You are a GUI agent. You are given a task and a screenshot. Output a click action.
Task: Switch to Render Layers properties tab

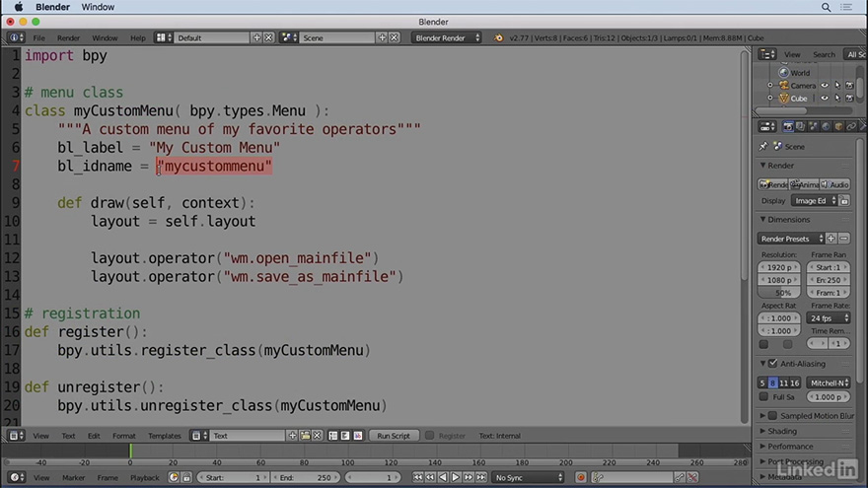(801, 127)
